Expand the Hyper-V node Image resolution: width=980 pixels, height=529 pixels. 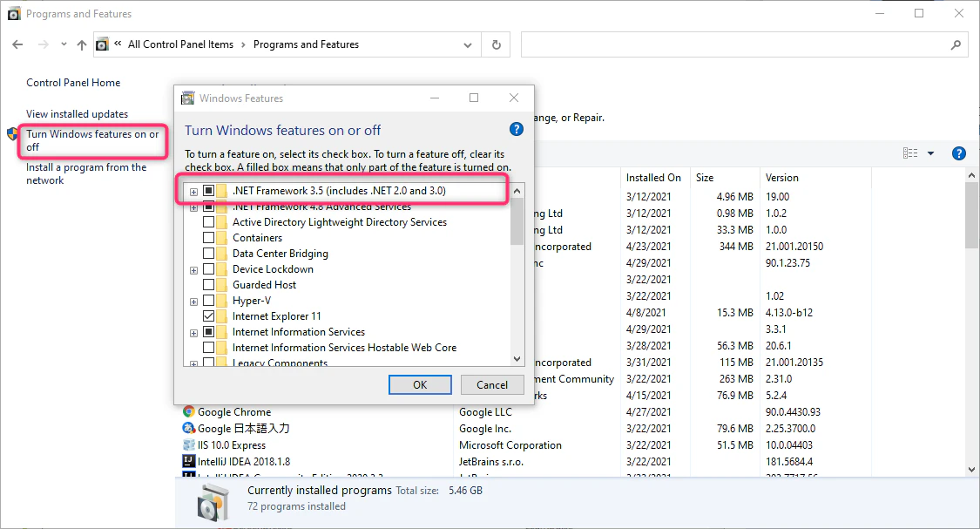tap(193, 302)
